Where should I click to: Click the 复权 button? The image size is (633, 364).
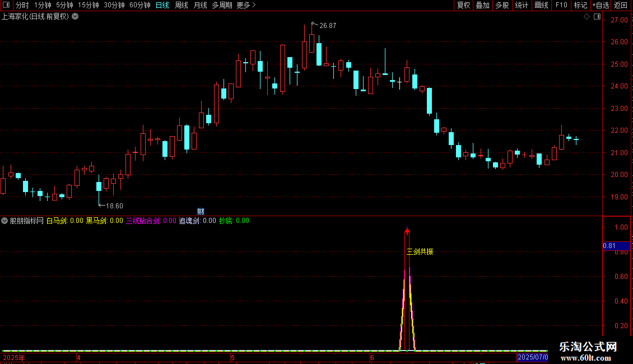click(x=463, y=5)
